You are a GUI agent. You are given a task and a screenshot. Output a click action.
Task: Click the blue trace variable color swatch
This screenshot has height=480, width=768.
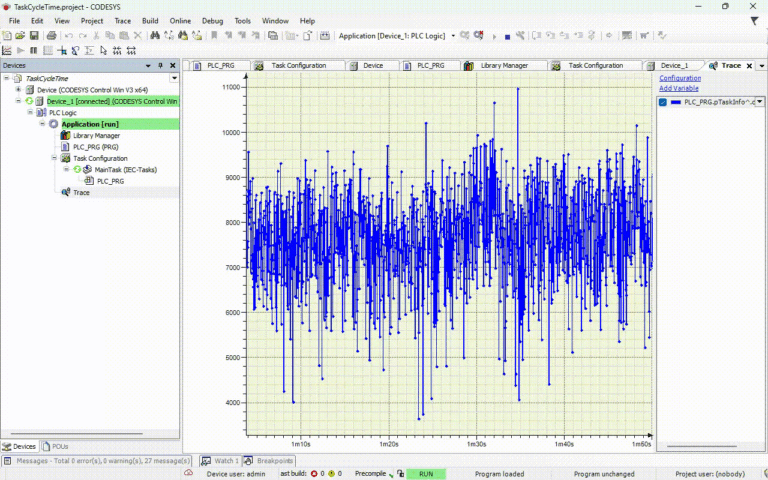click(676, 102)
